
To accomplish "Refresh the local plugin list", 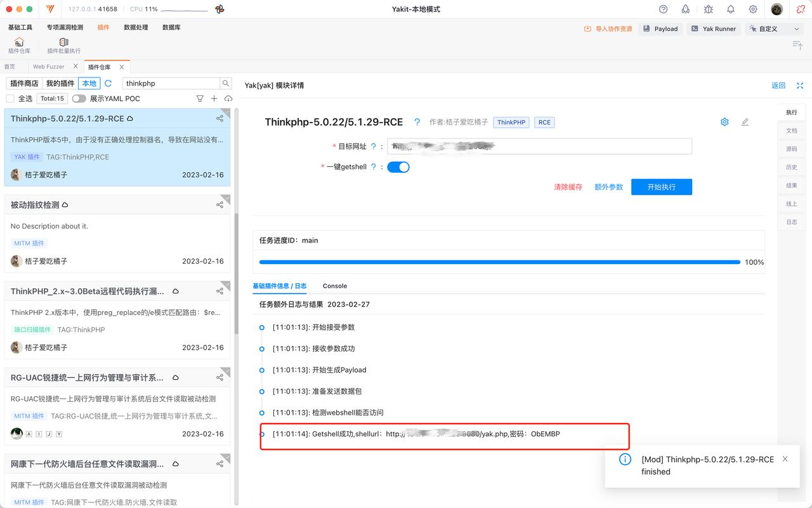I will click(x=108, y=83).
